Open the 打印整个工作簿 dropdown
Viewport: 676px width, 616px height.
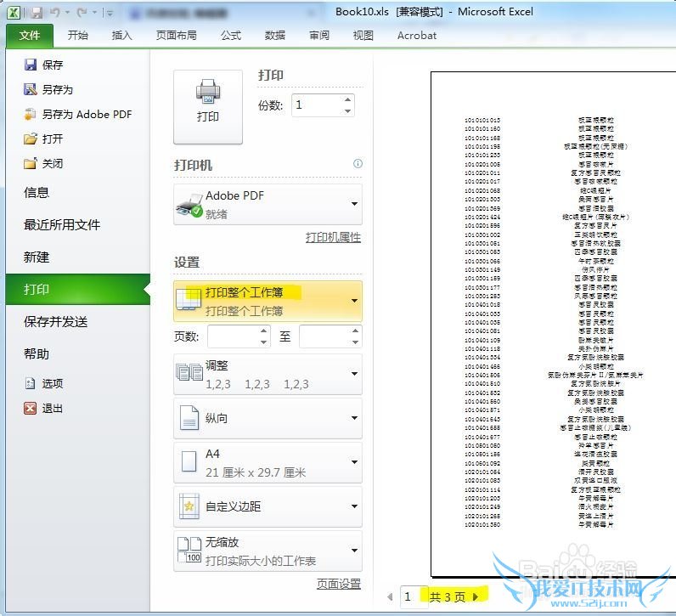tap(268, 301)
